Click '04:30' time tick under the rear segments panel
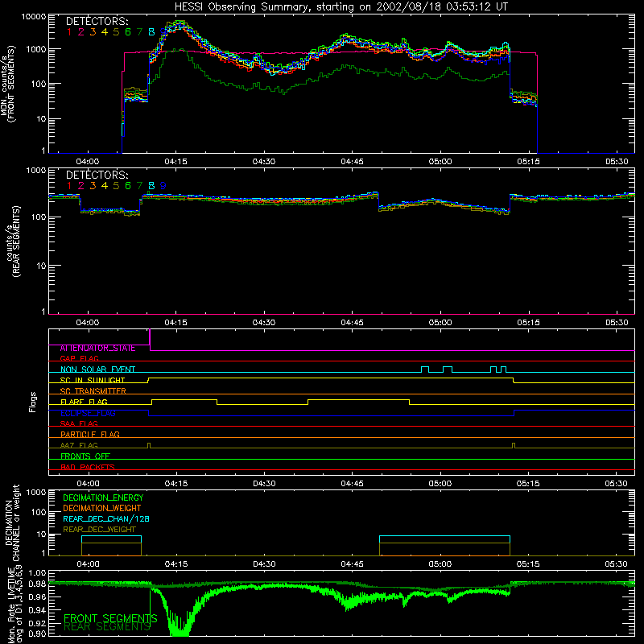644x644 pixels. click(264, 323)
